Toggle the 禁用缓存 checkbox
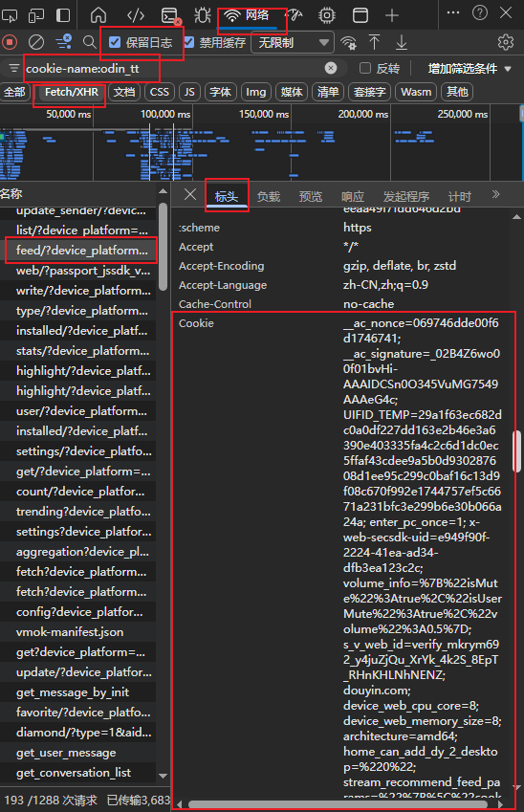Screen dimensions: 524x812 (189, 42)
